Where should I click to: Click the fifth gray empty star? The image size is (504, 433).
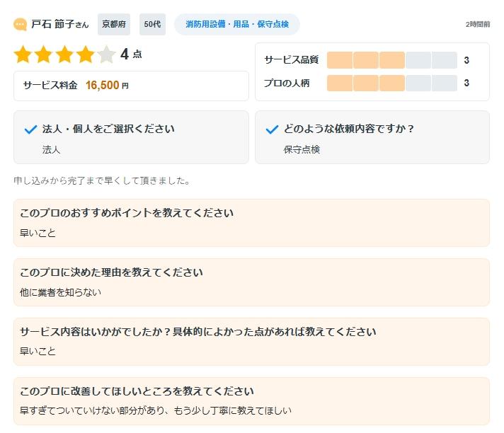point(106,54)
